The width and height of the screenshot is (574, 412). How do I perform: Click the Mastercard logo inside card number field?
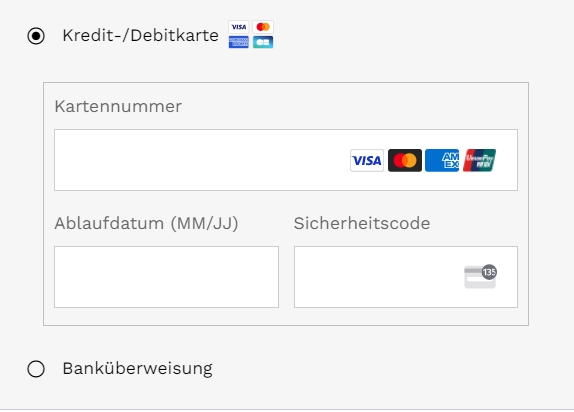pyautogui.click(x=405, y=160)
